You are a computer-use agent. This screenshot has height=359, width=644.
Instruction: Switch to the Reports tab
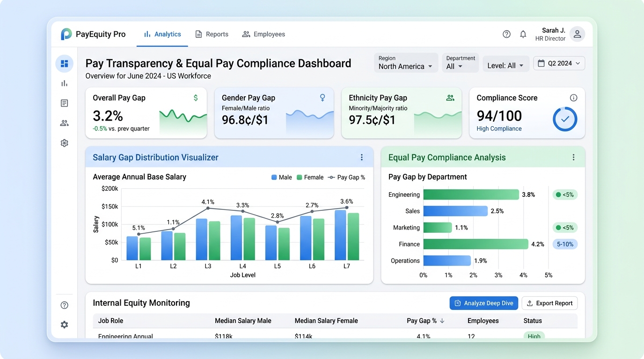point(212,34)
